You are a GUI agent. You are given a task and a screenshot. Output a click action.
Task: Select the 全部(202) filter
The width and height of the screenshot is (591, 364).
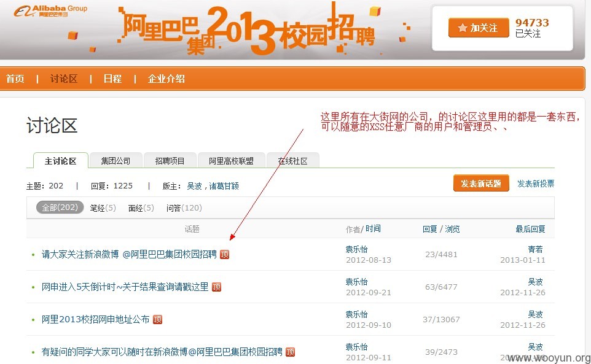60,207
